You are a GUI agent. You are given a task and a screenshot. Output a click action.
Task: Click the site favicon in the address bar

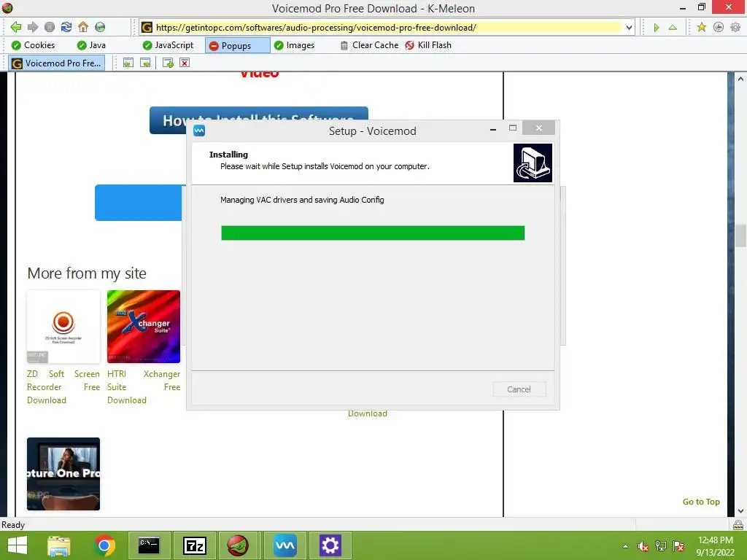pos(147,28)
